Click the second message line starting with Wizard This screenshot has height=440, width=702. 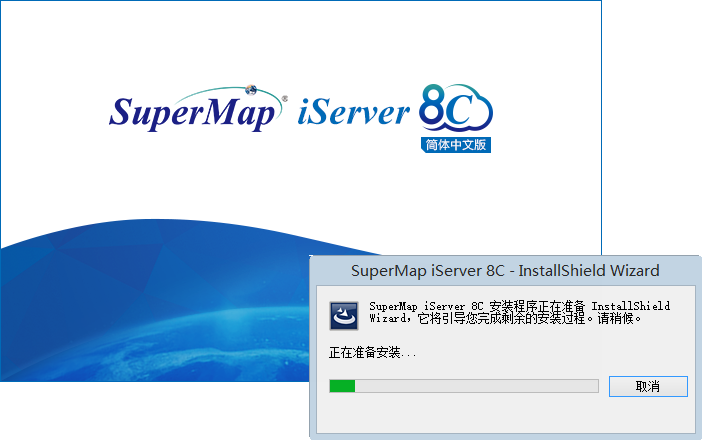(505, 319)
